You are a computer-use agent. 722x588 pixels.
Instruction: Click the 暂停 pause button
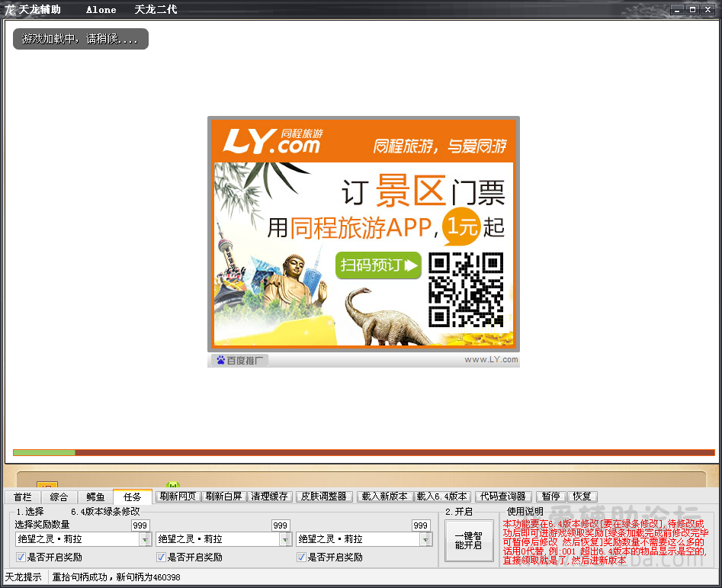551,496
